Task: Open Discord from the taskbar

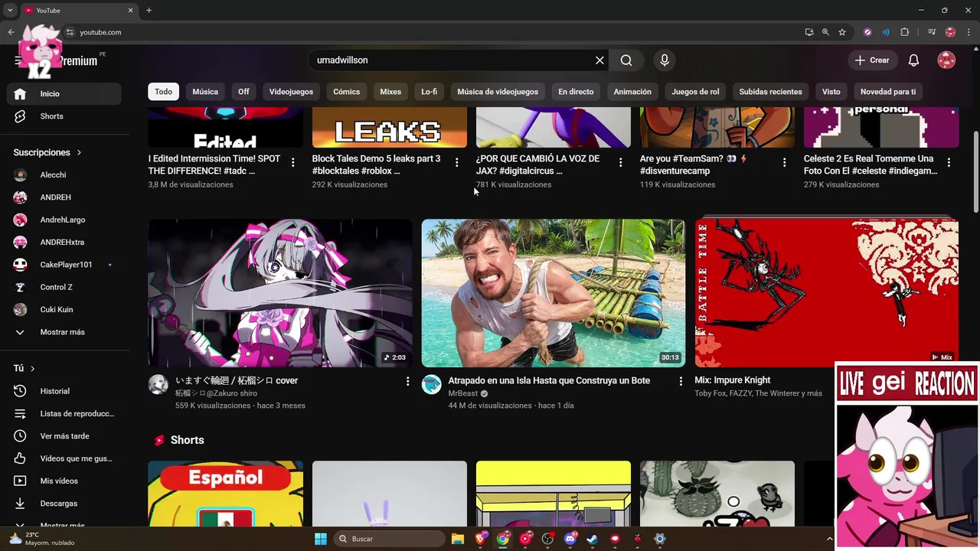Action: (570, 539)
